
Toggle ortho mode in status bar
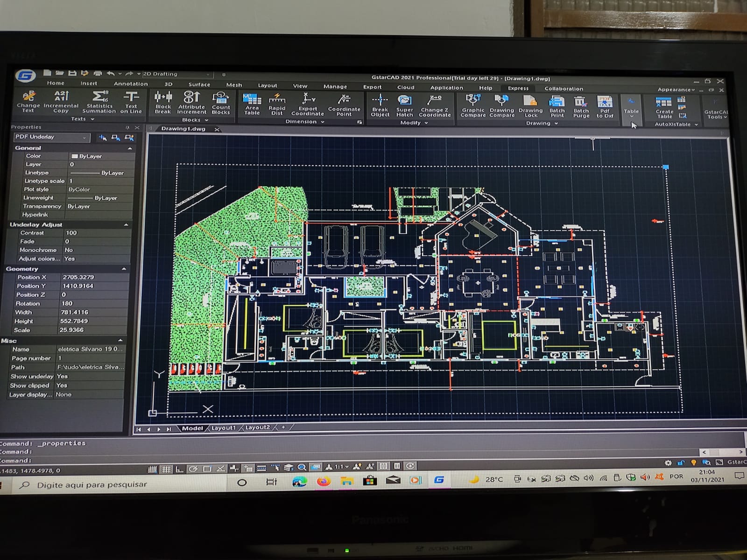[179, 469]
